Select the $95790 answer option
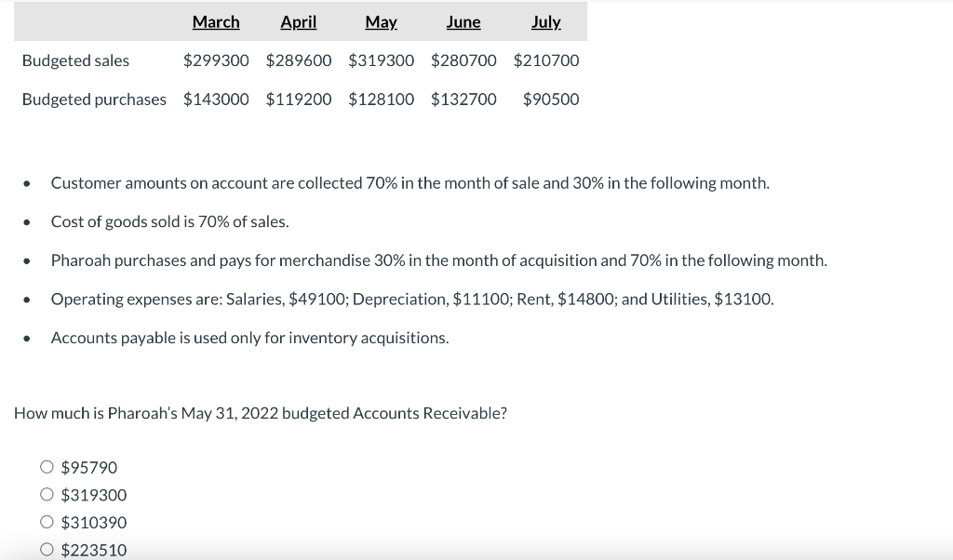This screenshot has width=953, height=560. pos(47,467)
